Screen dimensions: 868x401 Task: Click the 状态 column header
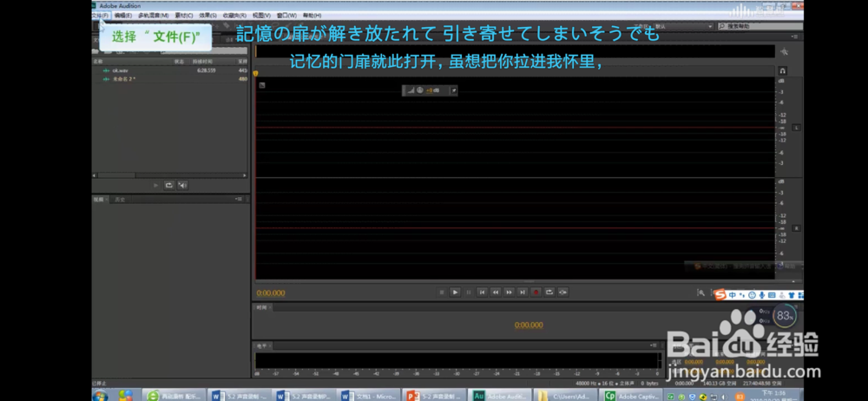[x=179, y=62]
